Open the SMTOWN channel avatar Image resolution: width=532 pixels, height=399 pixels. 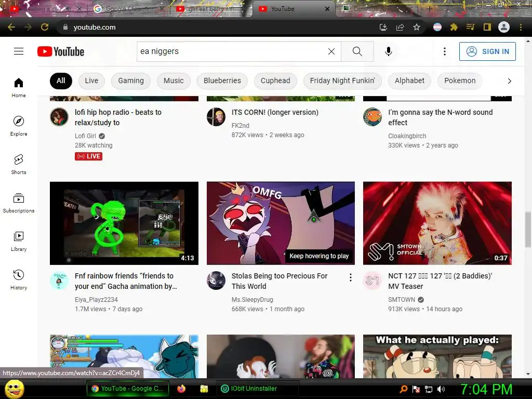click(x=373, y=280)
